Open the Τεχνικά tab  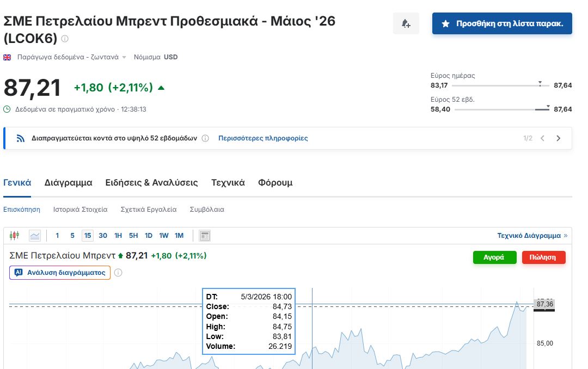click(228, 183)
